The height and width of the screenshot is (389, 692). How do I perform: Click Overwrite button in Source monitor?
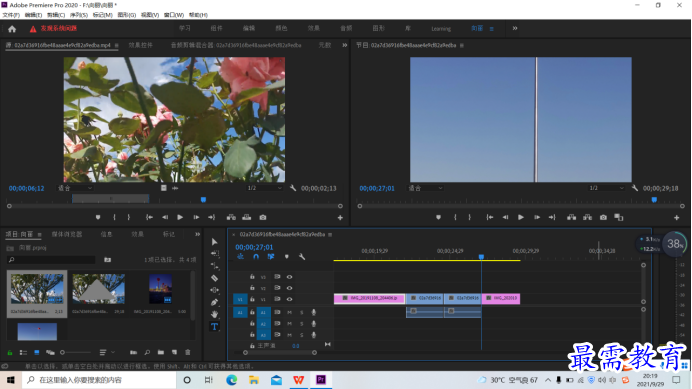(x=247, y=217)
